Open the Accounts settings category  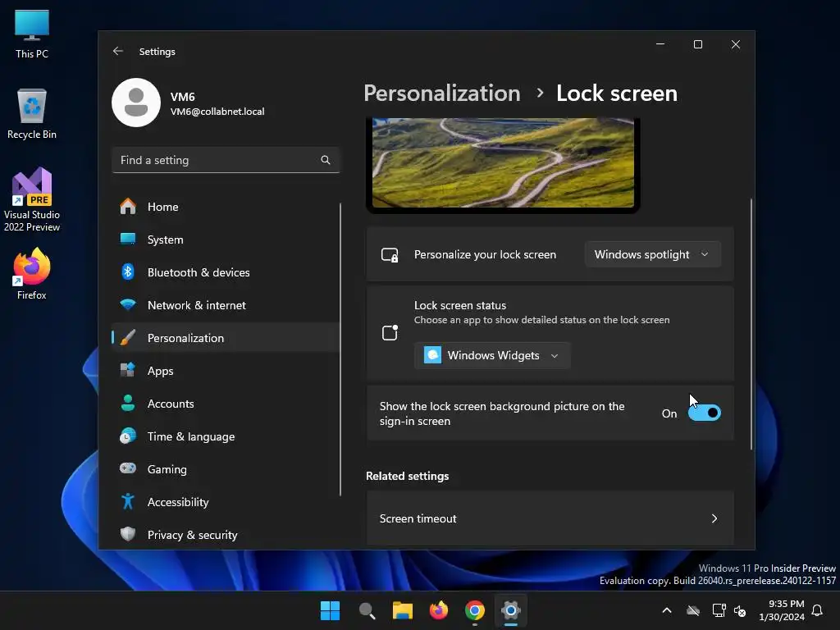(x=226, y=404)
